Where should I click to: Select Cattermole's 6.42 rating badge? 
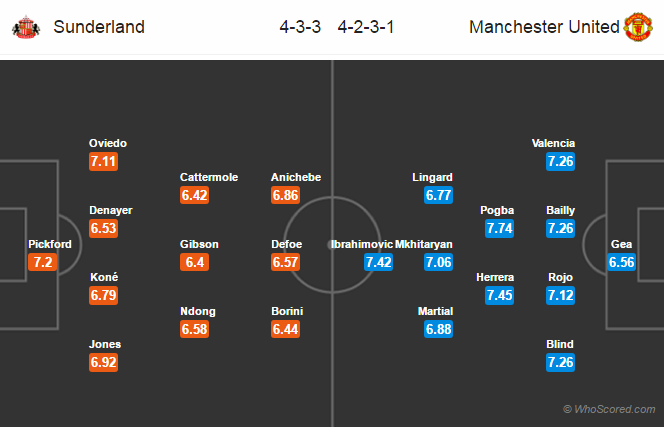(194, 195)
